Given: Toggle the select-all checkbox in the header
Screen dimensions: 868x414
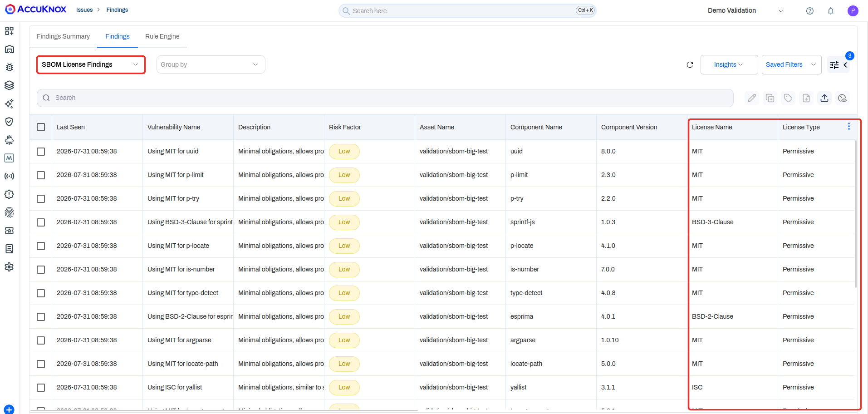Looking at the screenshot, I should pyautogui.click(x=41, y=127).
